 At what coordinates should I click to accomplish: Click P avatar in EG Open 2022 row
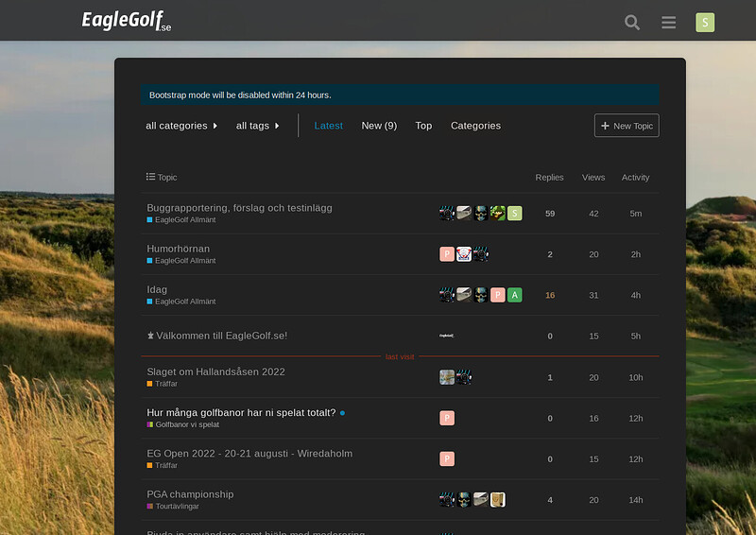click(x=447, y=458)
